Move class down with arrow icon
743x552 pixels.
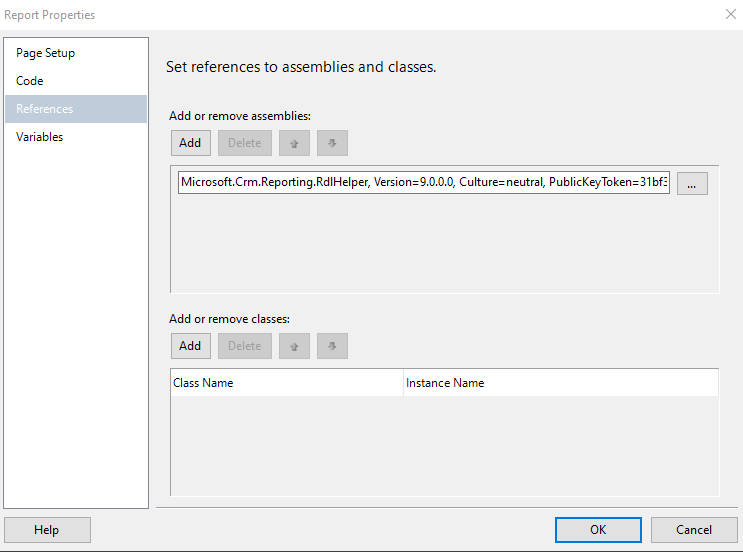click(332, 346)
